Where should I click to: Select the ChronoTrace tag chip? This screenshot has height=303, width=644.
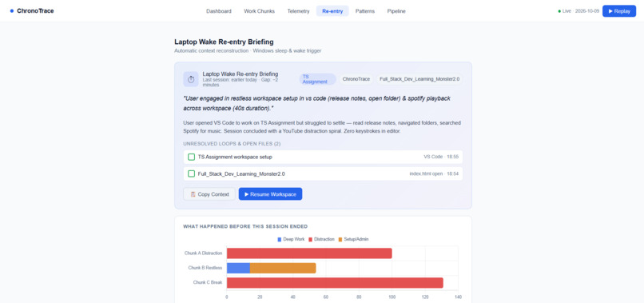pyautogui.click(x=356, y=79)
